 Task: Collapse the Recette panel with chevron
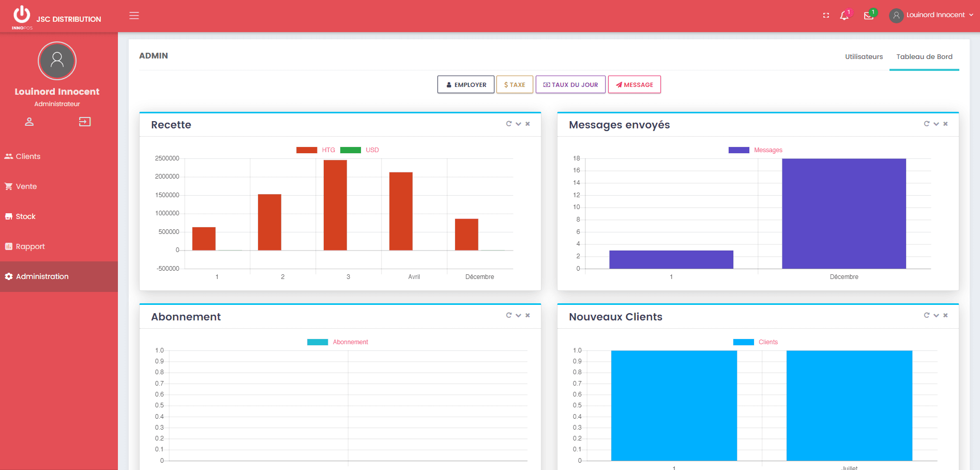(x=518, y=124)
